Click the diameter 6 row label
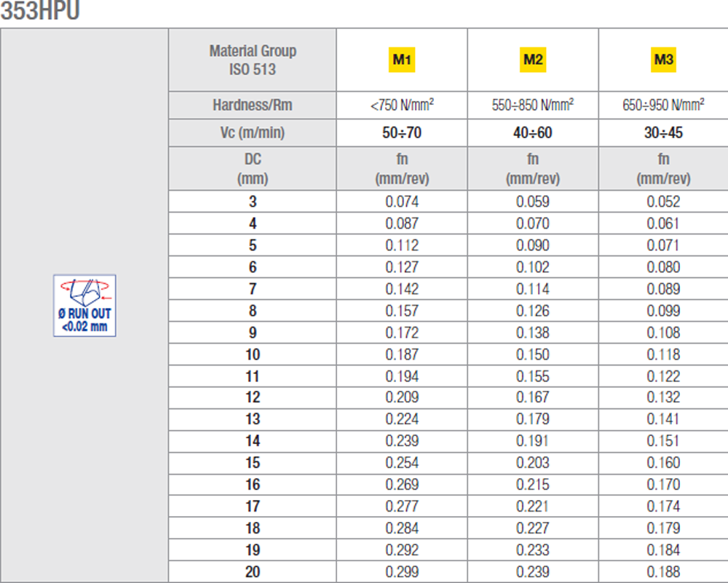This screenshot has height=583, width=728. pos(253,267)
